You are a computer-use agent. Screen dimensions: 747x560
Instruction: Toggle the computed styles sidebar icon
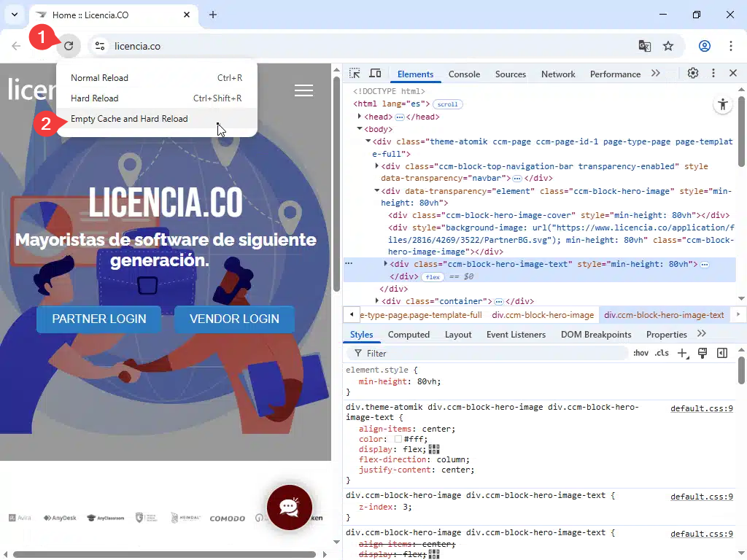tap(722, 353)
